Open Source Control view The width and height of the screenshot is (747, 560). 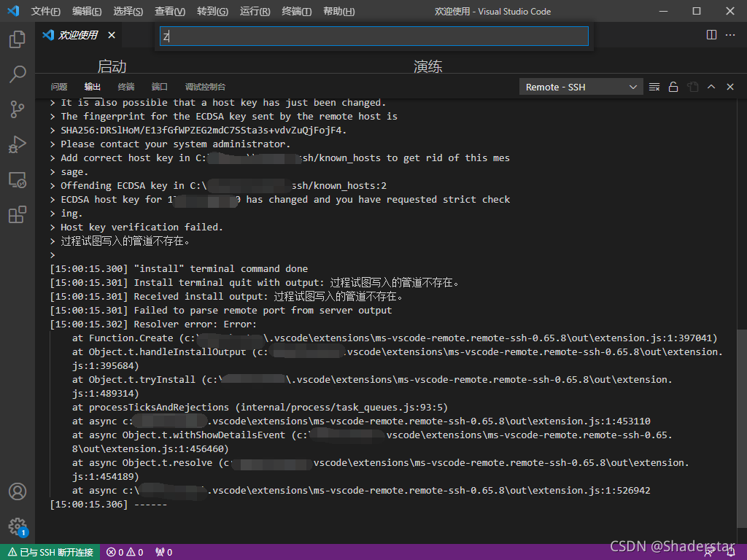(x=18, y=109)
